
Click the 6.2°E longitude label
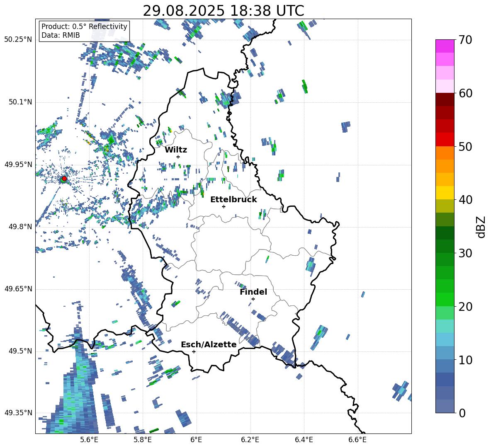tap(250, 440)
